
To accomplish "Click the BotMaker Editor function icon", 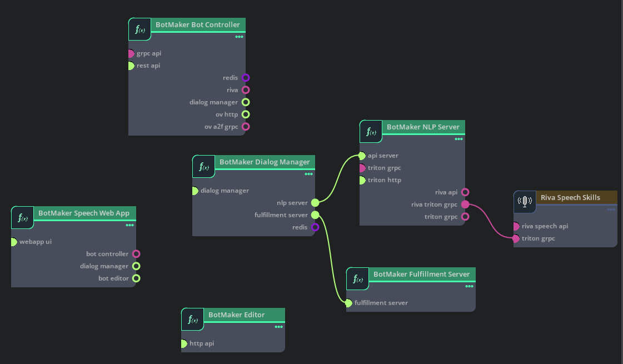I will coord(192,320).
